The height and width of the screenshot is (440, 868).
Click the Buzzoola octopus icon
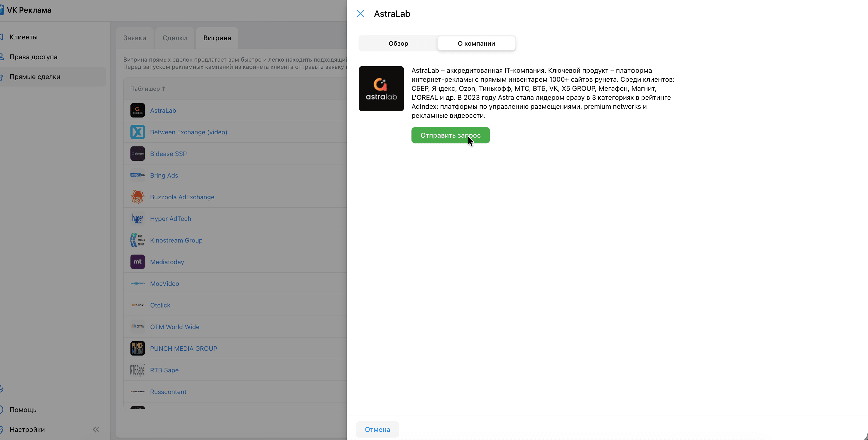pos(137,197)
